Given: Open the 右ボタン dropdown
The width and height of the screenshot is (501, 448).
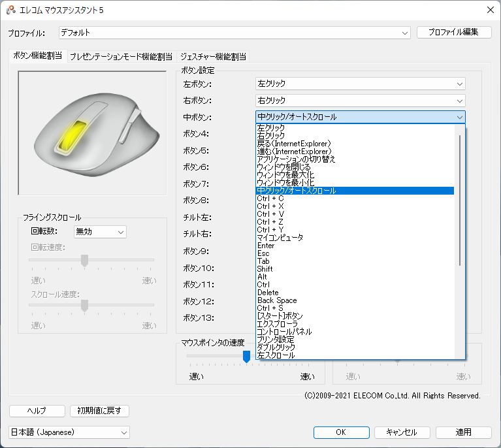Looking at the screenshot, I should [360, 101].
